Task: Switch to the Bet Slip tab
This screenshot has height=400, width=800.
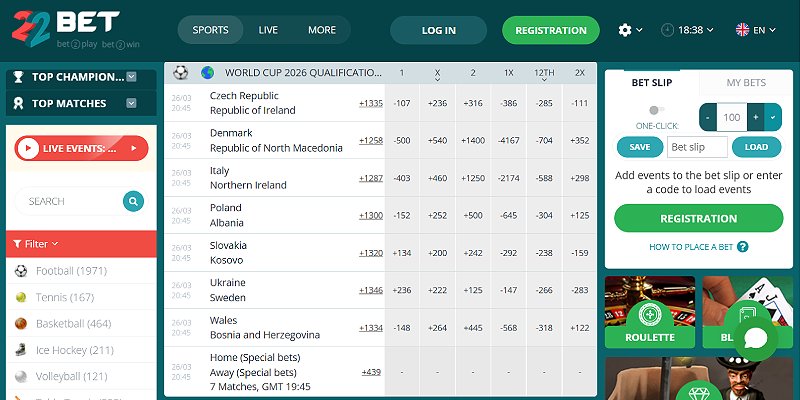Action: tap(652, 83)
